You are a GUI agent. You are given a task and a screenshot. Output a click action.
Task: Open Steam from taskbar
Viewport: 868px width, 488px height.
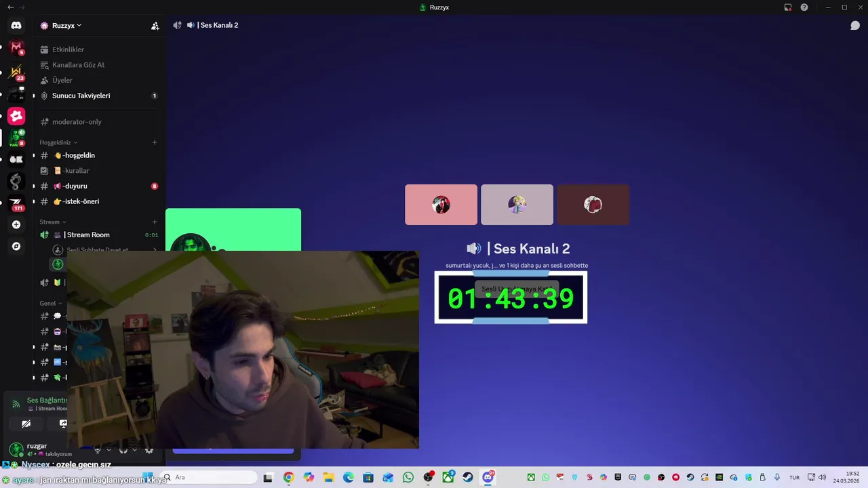pyautogui.click(x=468, y=478)
